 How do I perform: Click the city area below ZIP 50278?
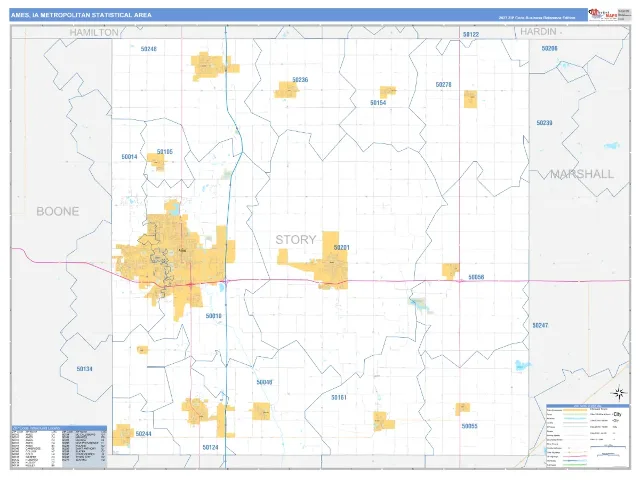(x=470, y=99)
